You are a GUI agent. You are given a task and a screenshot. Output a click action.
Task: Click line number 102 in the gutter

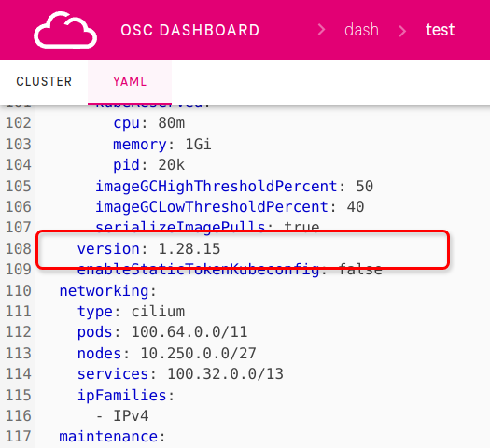pos(19,123)
